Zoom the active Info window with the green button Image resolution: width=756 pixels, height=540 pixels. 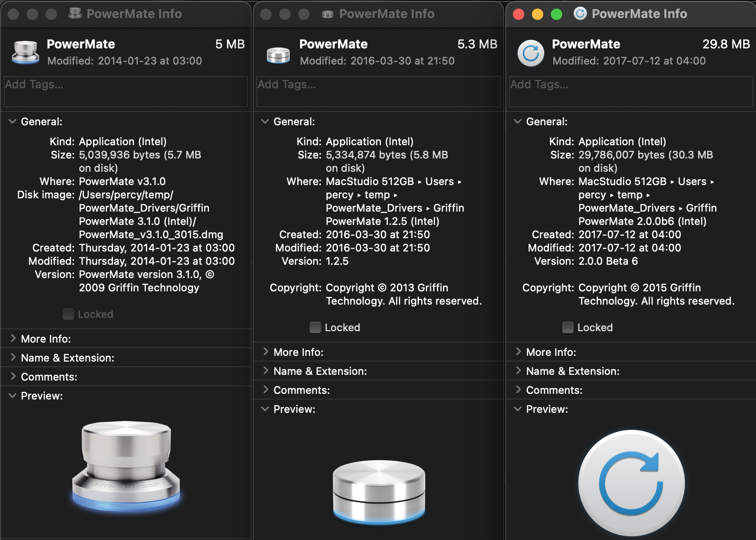(557, 14)
